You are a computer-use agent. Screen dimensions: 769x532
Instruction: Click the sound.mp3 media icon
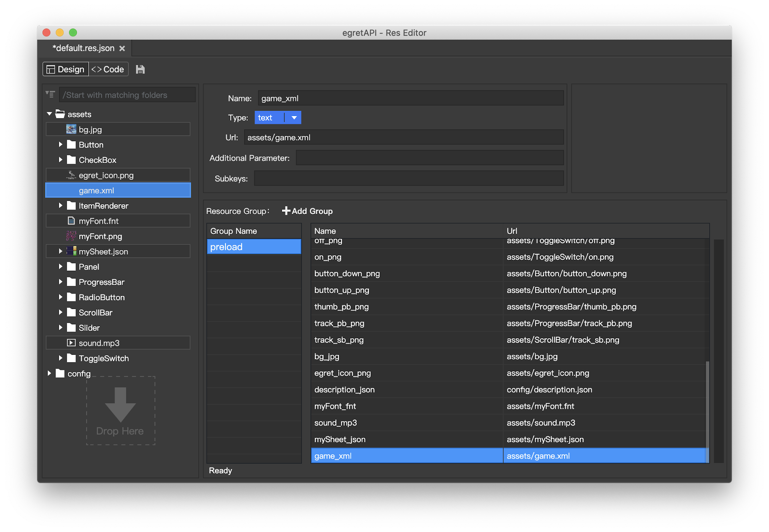[71, 342]
